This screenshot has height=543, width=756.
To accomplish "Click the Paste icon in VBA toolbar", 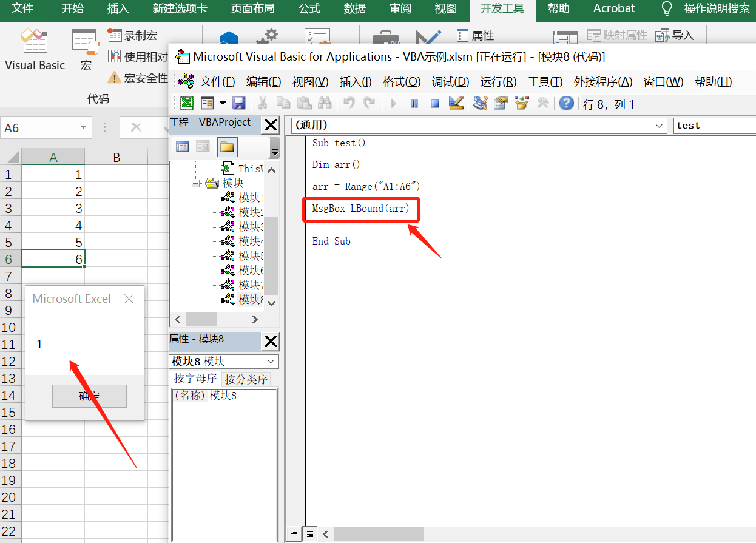I will 304,103.
